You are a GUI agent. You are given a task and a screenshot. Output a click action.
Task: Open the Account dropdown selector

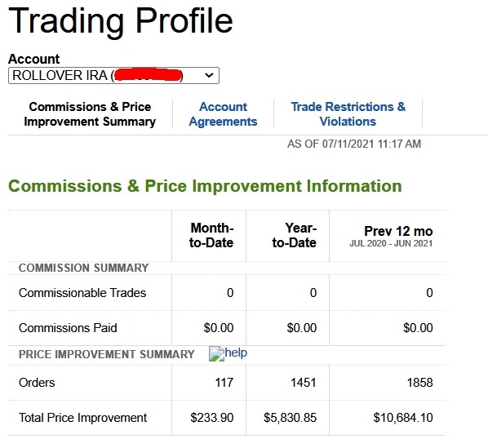(113, 76)
